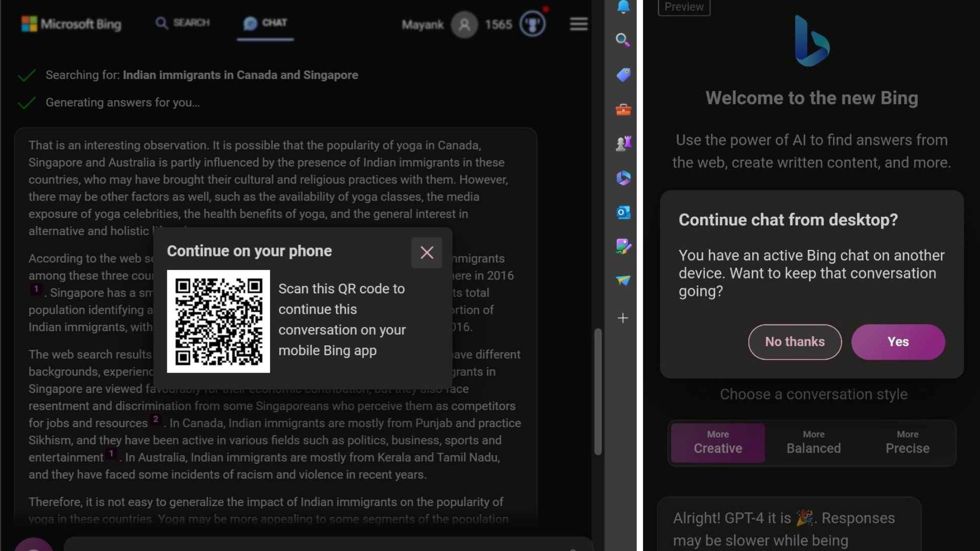
Task: Click No thanks on desktop chat prompt
Action: (x=794, y=341)
